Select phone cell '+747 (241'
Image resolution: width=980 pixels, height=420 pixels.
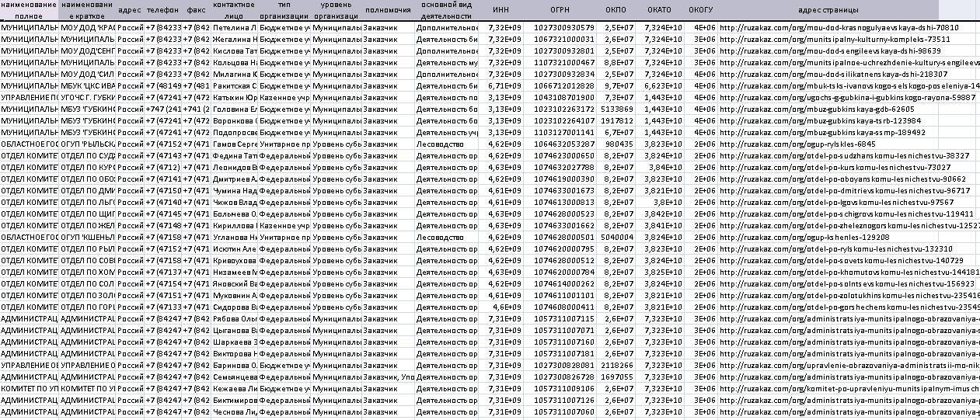163,109
